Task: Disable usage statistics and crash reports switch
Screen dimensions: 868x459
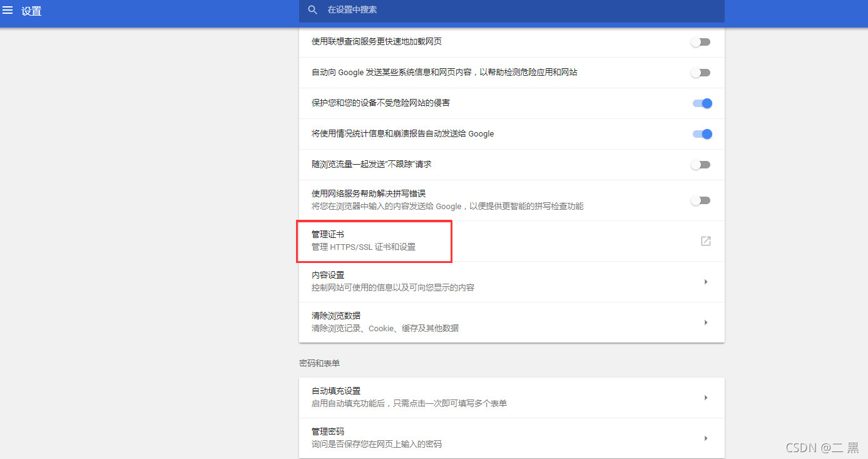Action: click(x=702, y=134)
